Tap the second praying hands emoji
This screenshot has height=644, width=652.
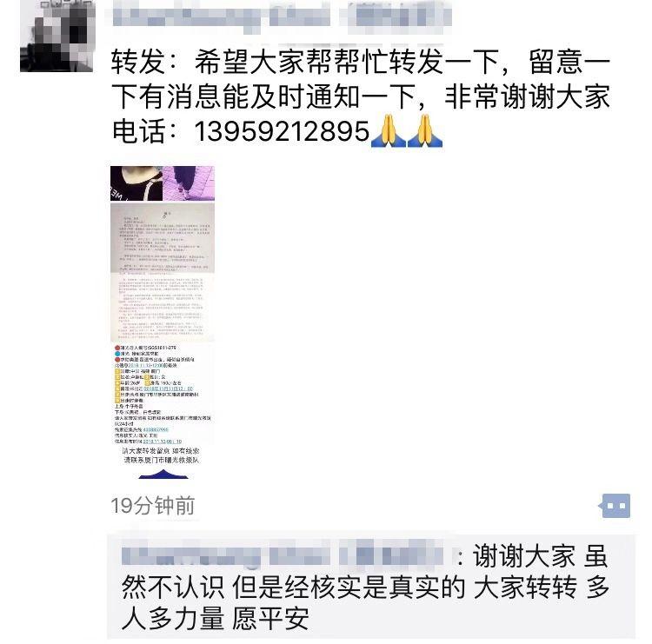425,131
